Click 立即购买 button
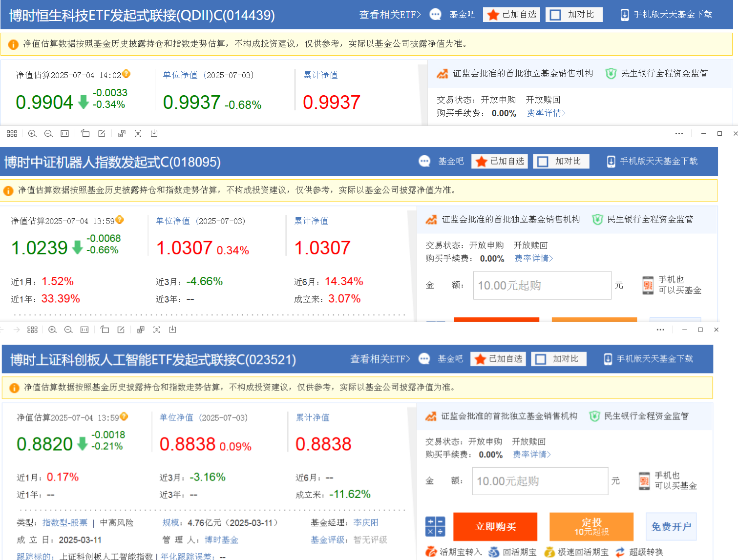 coord(495,526)
